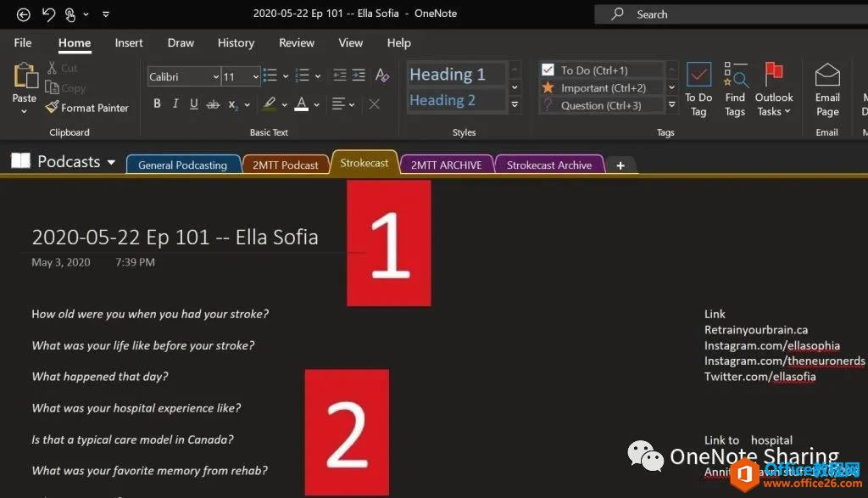
Task: Toggle bold formatting
Action: click(157, 103)
